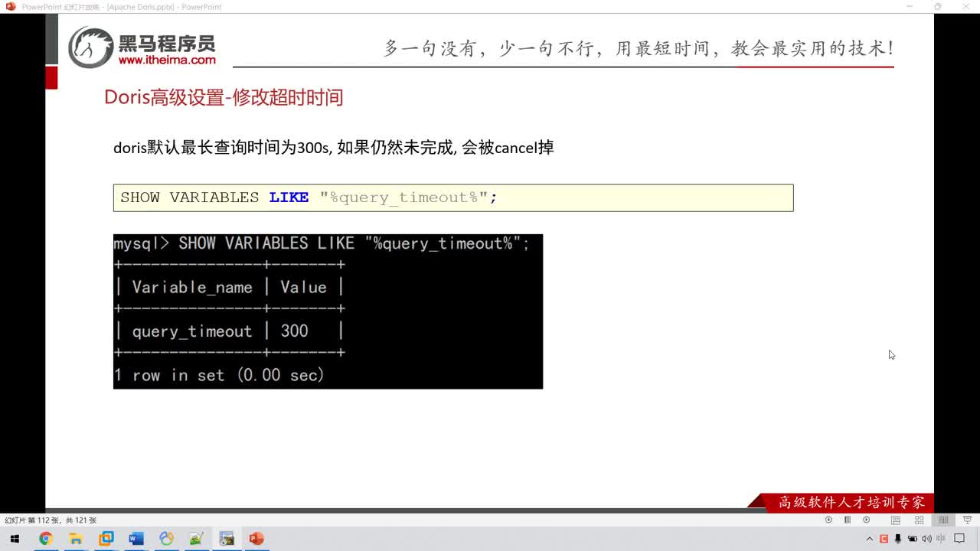Image resolution: width=980 pixels, height=551 pixels.
Task: Click the microphone tray icon
Action: tap(897, 539)
